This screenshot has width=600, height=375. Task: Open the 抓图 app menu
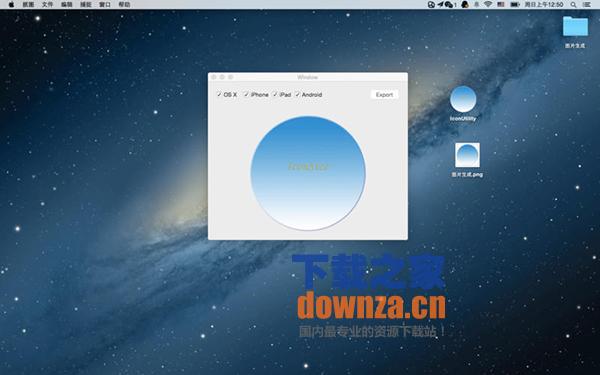point(28,5)
